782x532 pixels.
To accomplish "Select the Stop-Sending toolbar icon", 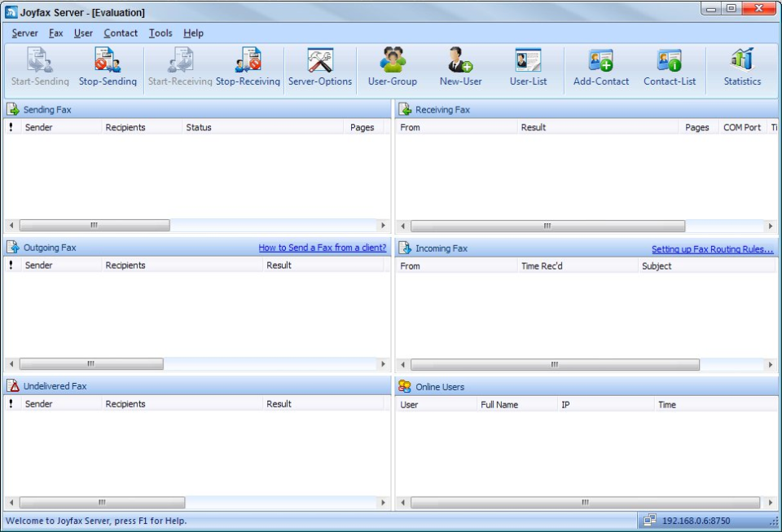I will pyautogui.click(x=107, y=68).
